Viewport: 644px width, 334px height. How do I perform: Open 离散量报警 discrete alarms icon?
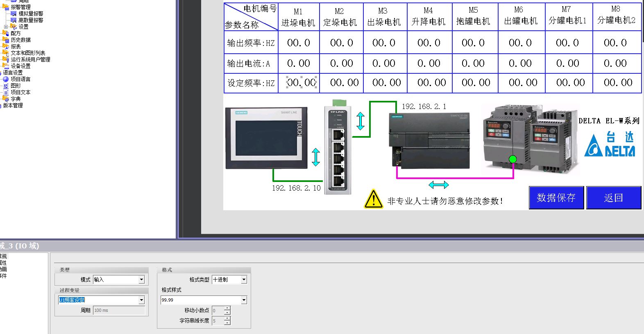pos(14,20)
